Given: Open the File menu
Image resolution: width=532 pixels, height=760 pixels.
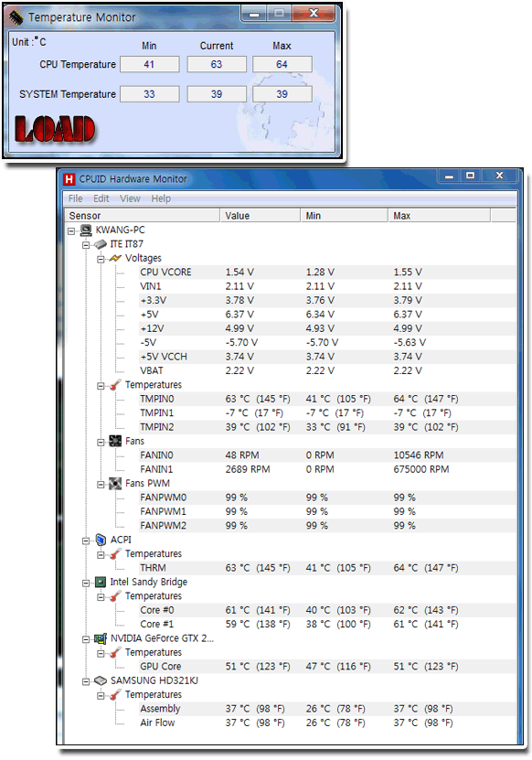Looking at the screenshot, I should coord(75,198).
